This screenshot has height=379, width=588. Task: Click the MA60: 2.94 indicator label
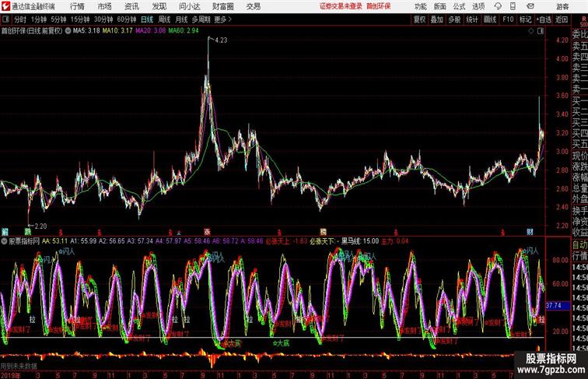click(184, 31)
